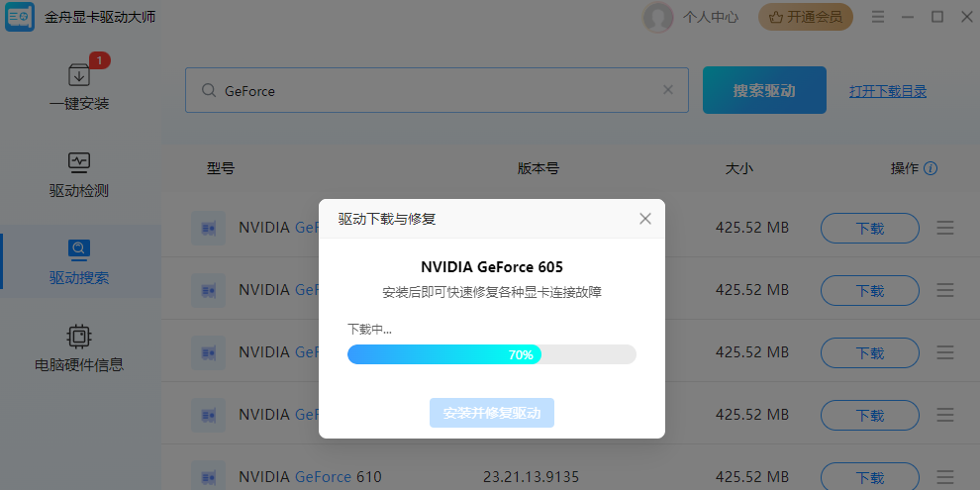980x490 pixels.
Task: Click the 版本号 column header
Action: click(539, 168)
